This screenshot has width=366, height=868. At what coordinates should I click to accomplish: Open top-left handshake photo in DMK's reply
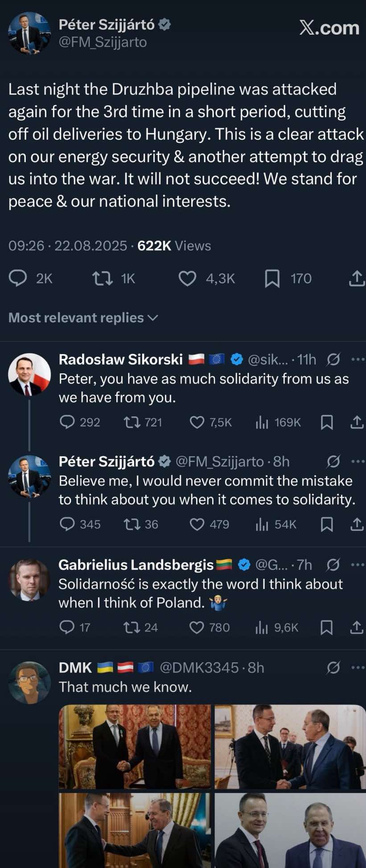(x=135, y=746)
